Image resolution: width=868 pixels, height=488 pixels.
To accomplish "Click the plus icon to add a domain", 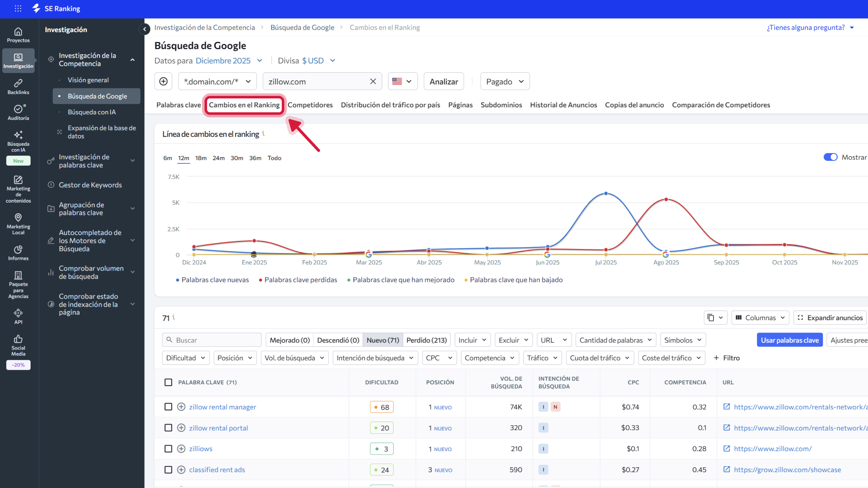I will 163,81.
